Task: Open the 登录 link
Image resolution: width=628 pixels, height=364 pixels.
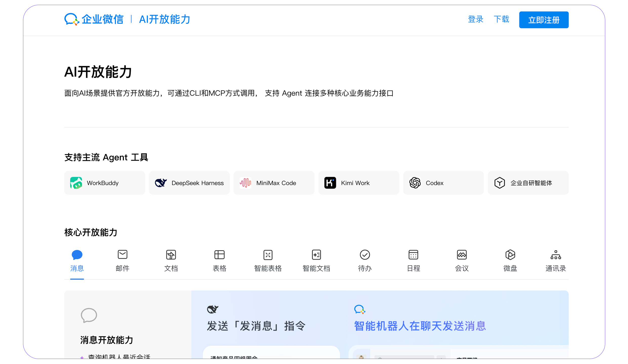Action: 475,19
